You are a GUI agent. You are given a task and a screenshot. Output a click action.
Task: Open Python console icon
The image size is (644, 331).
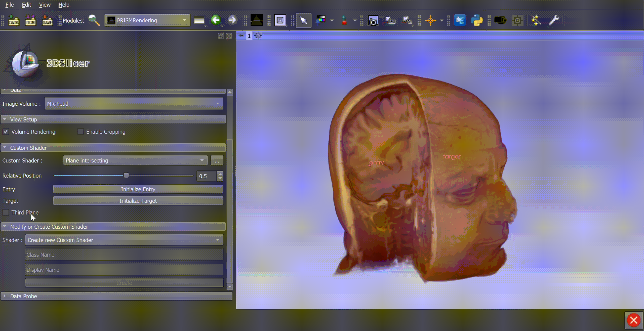[477, 20]
